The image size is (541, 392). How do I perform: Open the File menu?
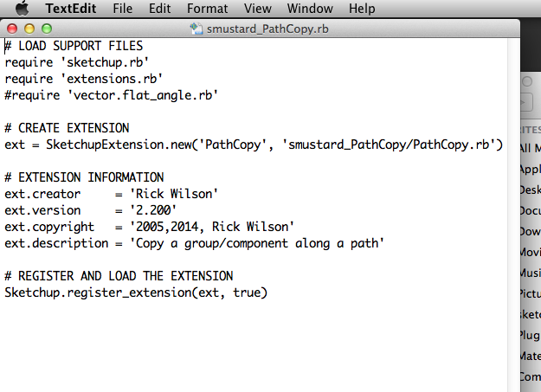(x=123, y=9)
